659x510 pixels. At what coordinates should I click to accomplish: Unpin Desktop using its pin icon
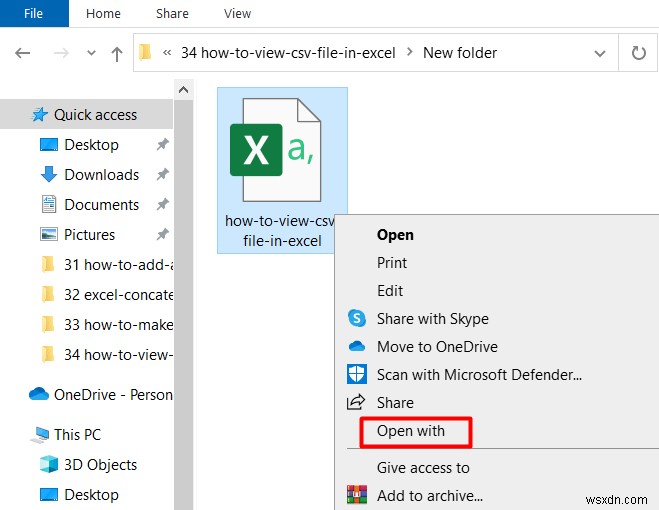(162, 144)
